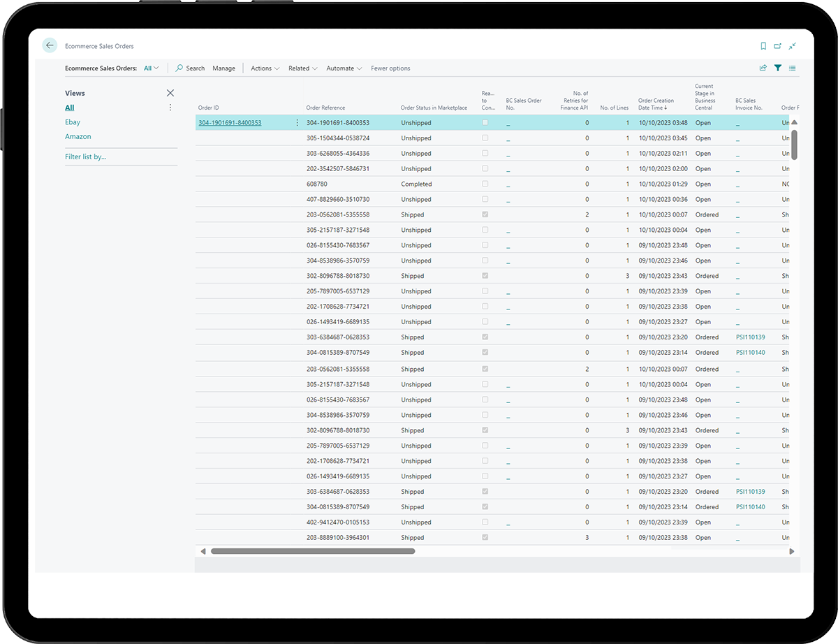
Task: Toggle checkbox for first 203-0562081-5355558 row
Action: tap(485, 214)
